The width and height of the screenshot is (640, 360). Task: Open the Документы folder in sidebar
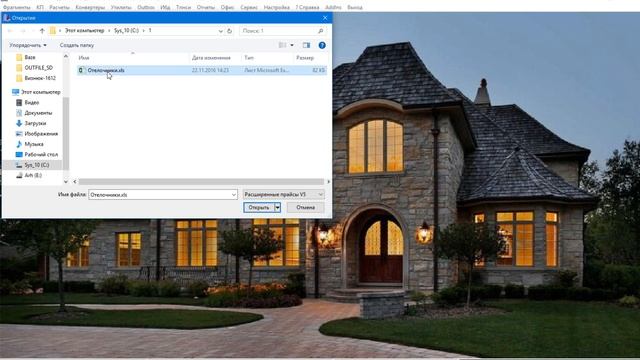click(38, 113)
